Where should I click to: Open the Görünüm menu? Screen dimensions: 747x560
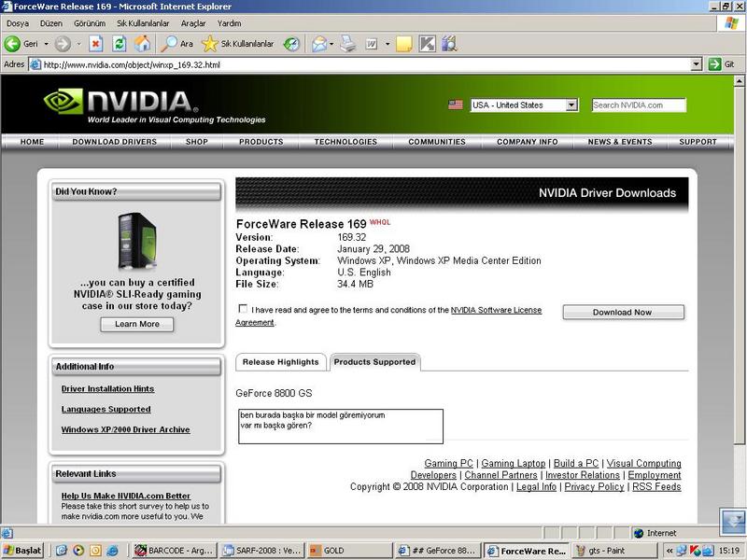tap(89, 22)
